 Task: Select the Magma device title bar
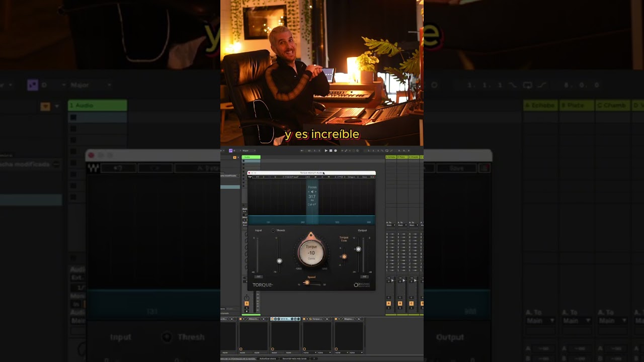click(x=348, y=319)
